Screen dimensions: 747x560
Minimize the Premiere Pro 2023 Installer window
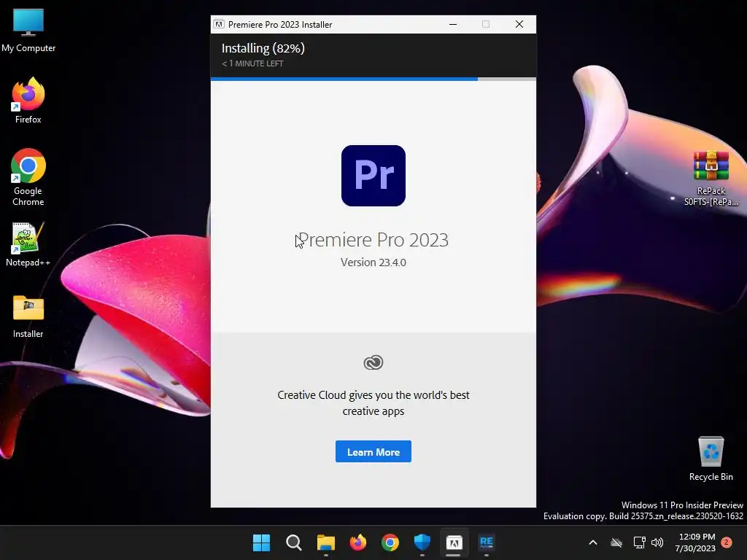[453, 24]
